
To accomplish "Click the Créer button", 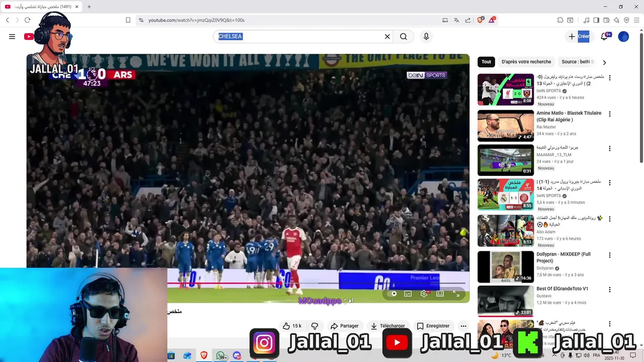I will point(579,36).
